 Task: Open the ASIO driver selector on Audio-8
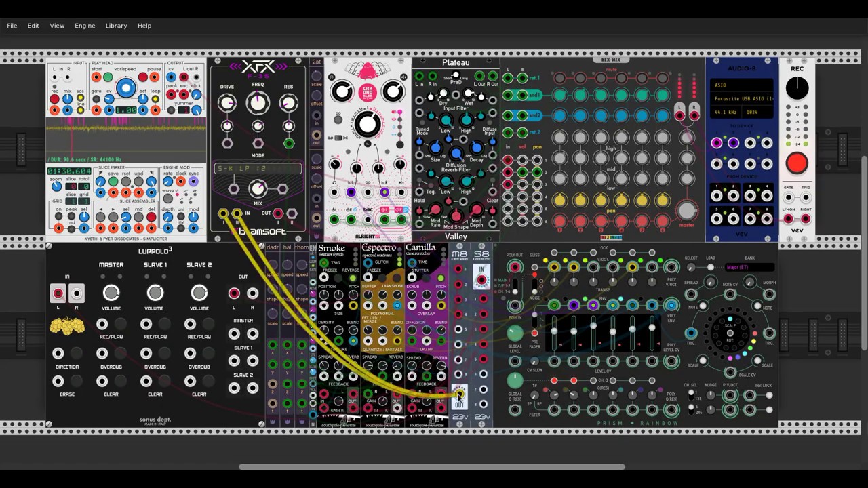(x=742, y=86)
